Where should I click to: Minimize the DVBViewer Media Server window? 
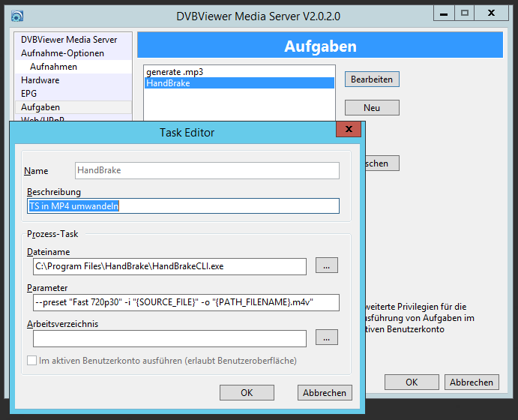pyautogui.click(x=444, y=13)
